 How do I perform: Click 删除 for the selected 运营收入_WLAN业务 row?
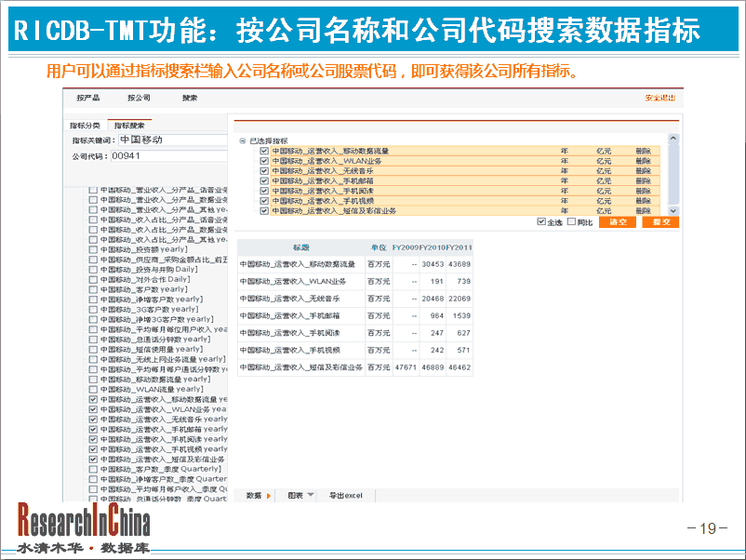644,161
